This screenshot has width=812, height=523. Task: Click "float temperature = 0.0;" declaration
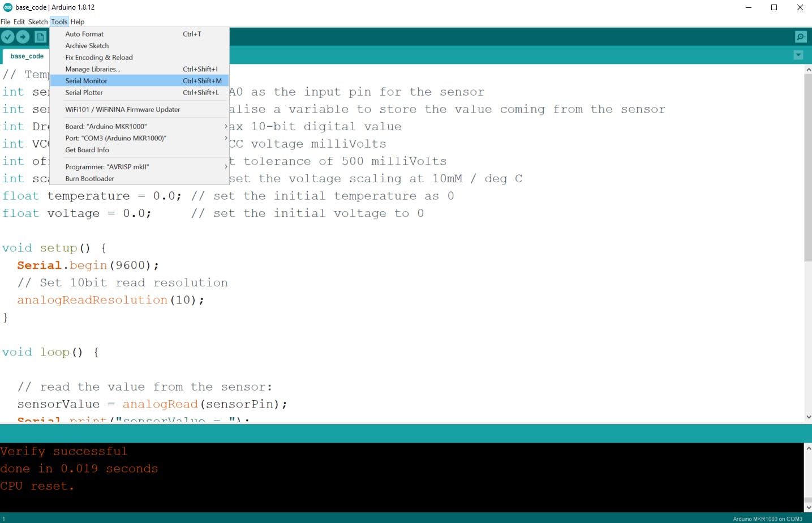(x=92, y=196)
